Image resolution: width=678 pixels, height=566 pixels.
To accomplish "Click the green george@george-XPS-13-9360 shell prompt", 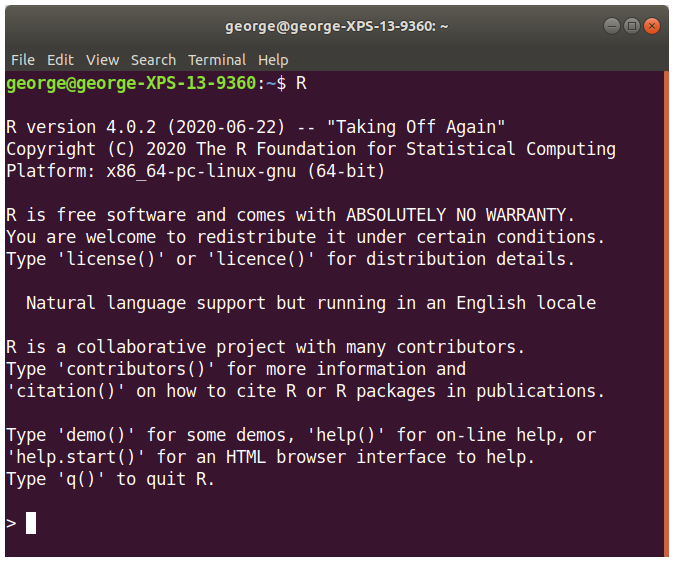I will [x=131, y=84].
